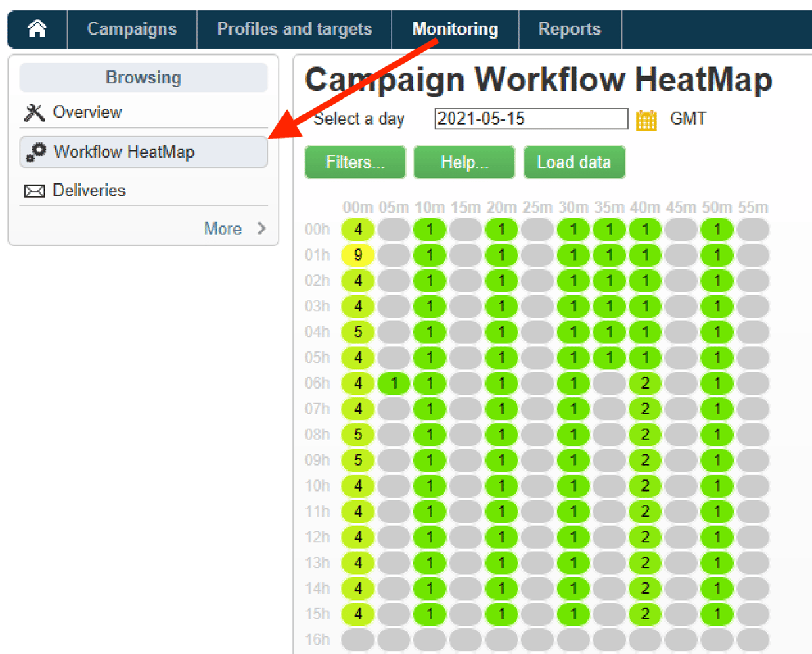Click the heatmap cell at 00h 00m

click(x=357, y=229)
